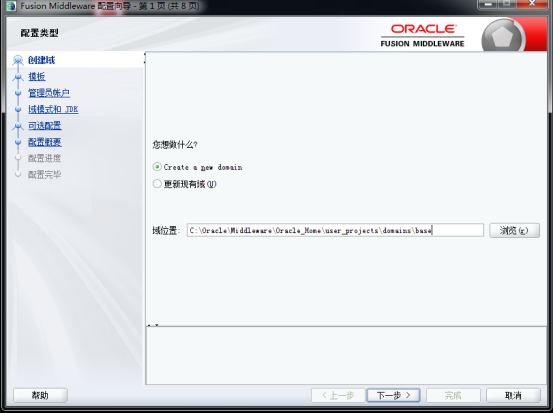553x413 pixels.
Task: Click the 域位置 field label
Action: pyautogui.click(x=166, y=231)
